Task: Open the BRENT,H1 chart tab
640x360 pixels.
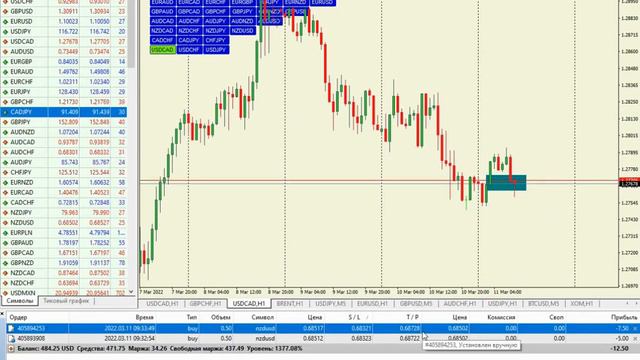Action: (290, 304)
